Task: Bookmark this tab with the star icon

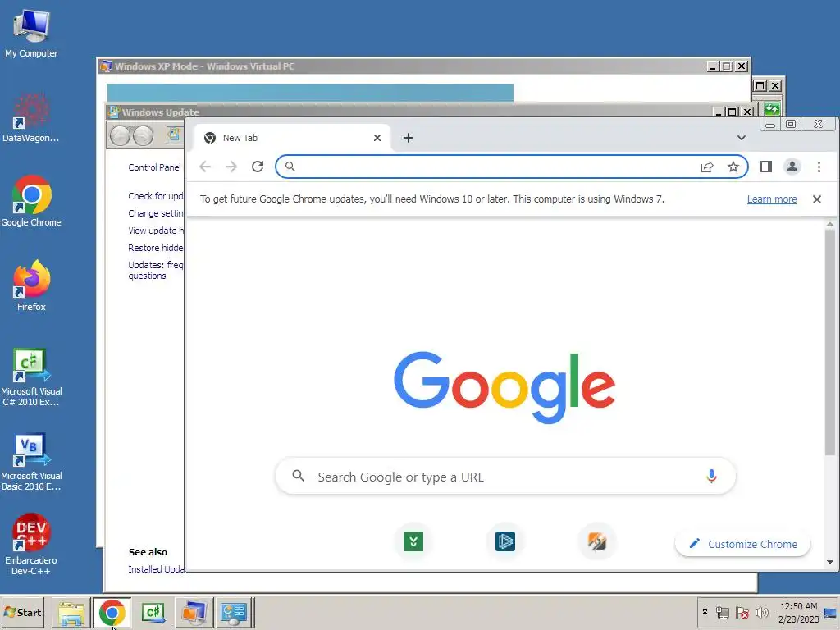Action: [x=733, y=167]
